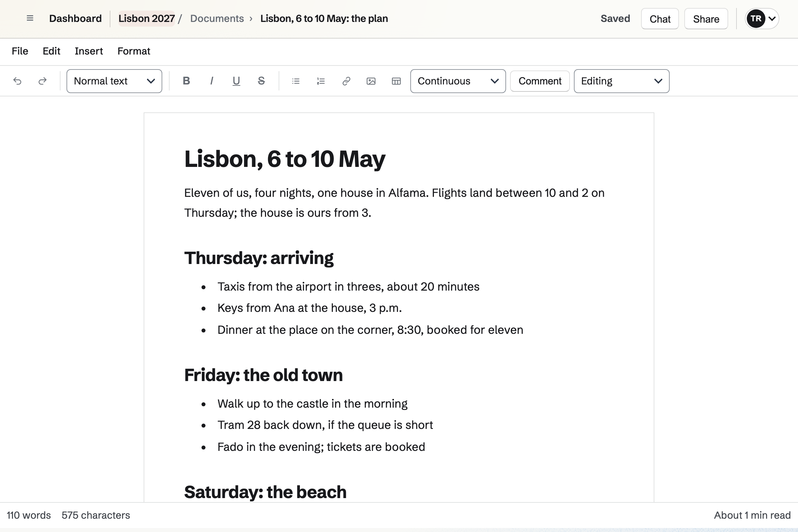
Task: Toggle Italic formatting
Action: pos(211,81)
